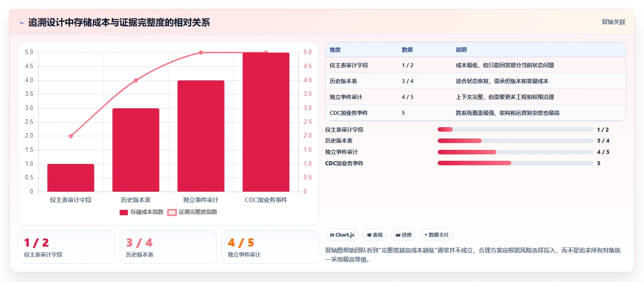Click the progress bar for 仅主表审计字段
This screenshot has width=644, height=282.
(515, 130)
